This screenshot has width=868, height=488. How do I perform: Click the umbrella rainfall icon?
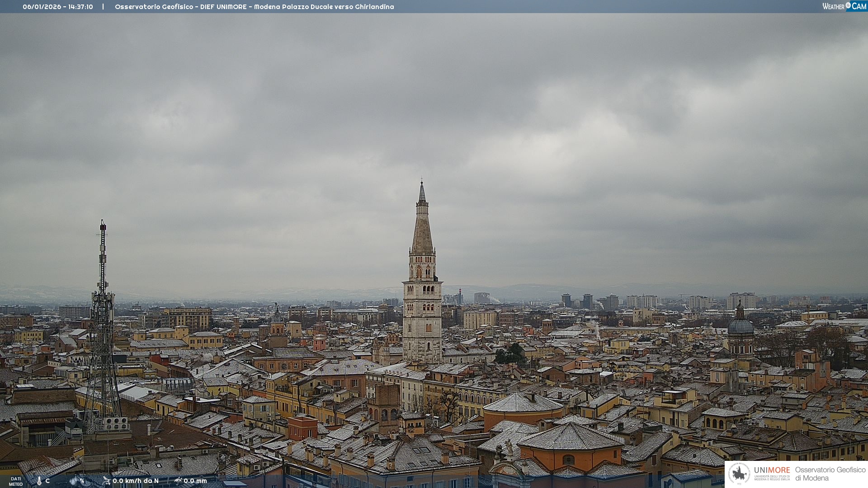(178, 481)
